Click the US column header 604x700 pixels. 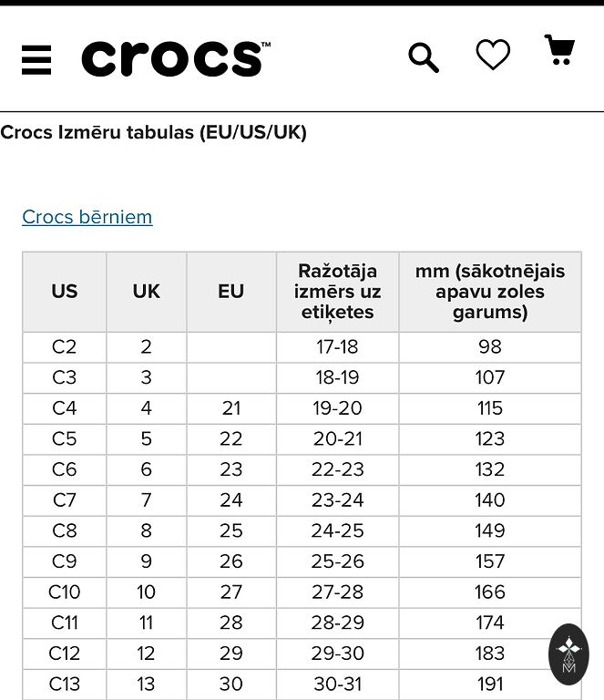click(x=65, y=292)
